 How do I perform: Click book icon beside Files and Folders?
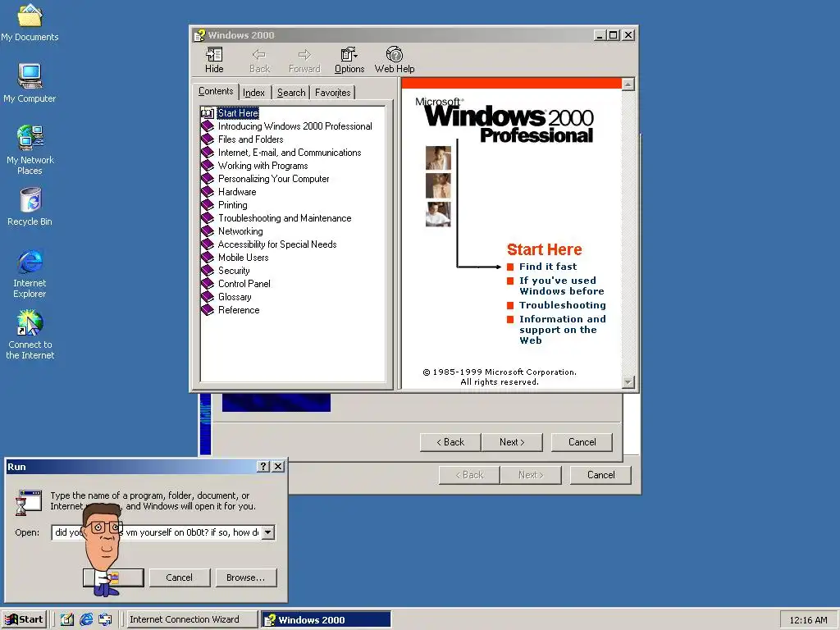coord(208,139)
